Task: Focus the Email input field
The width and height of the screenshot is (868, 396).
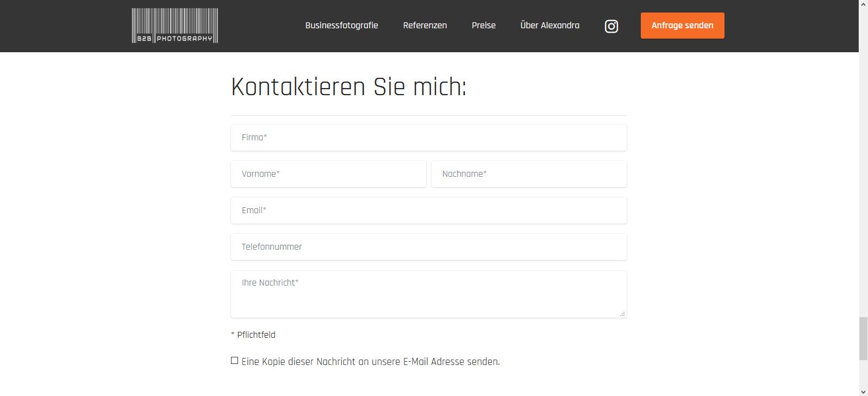Action: 428,211
